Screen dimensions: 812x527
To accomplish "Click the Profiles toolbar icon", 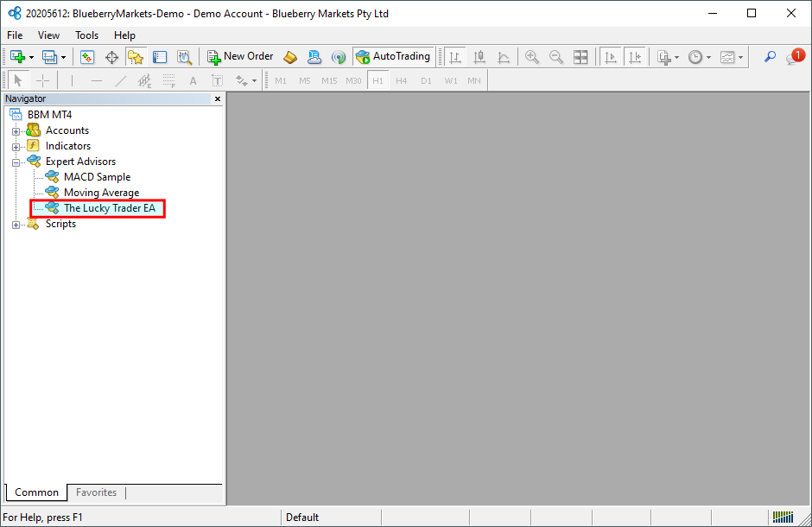I will click(x=49, y=56).
